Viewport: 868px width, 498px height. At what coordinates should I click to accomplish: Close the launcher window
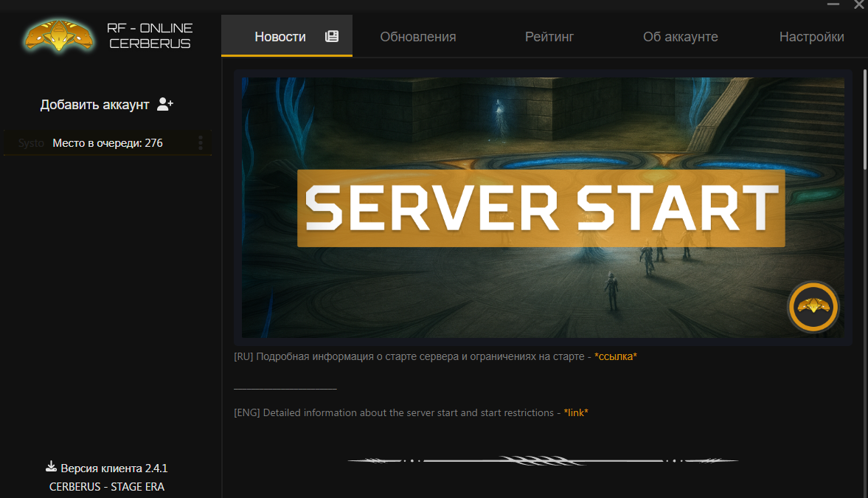click(x=859, y=4)
